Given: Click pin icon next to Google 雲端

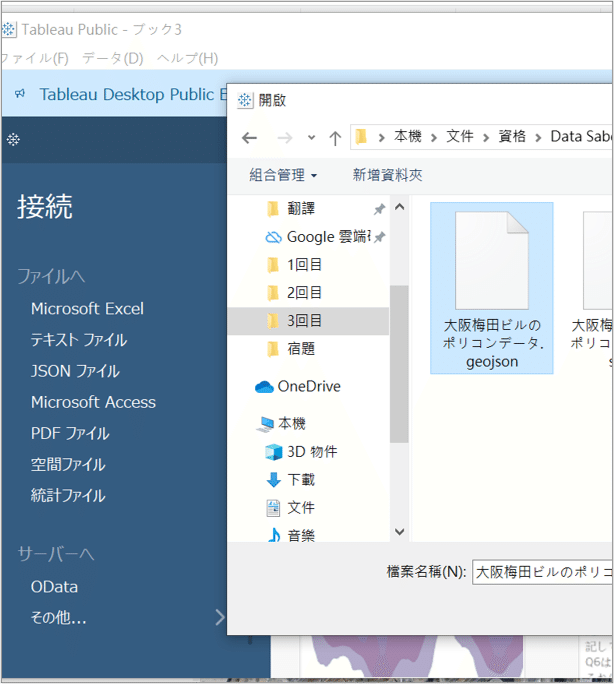Looking at the screenshot, I should (379, 237).
